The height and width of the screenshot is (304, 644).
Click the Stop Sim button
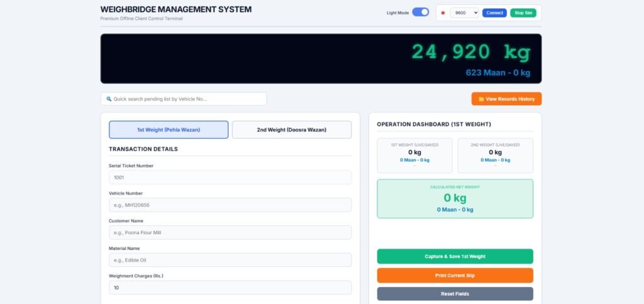(523, 13)
